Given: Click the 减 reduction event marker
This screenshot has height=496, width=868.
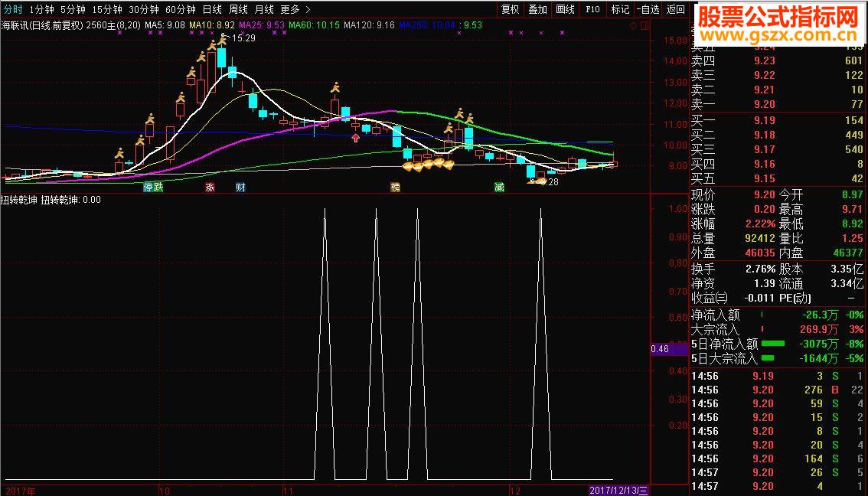Looking at the screenshot, I should [499, 187].
